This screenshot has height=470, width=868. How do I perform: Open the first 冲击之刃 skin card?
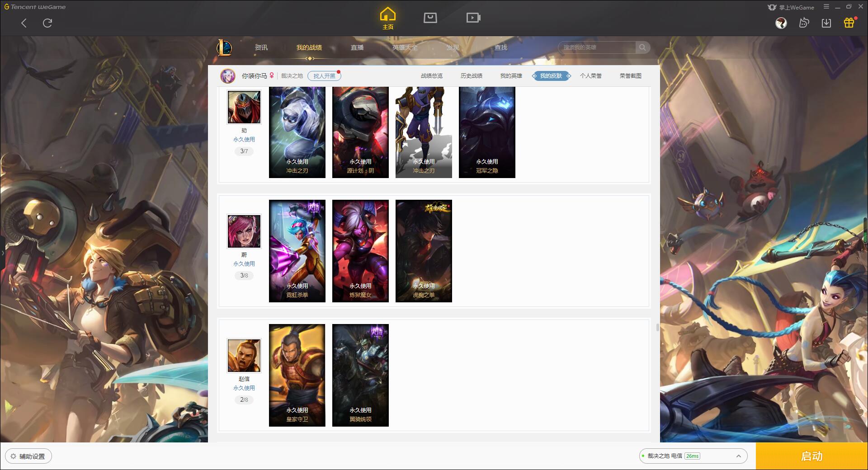(x=297, y=132)
